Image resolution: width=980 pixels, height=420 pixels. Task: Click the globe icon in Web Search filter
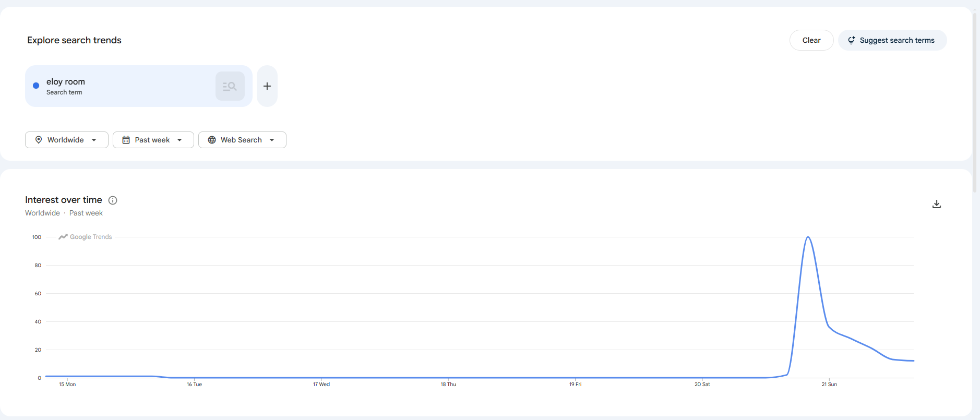pos(212,140)
